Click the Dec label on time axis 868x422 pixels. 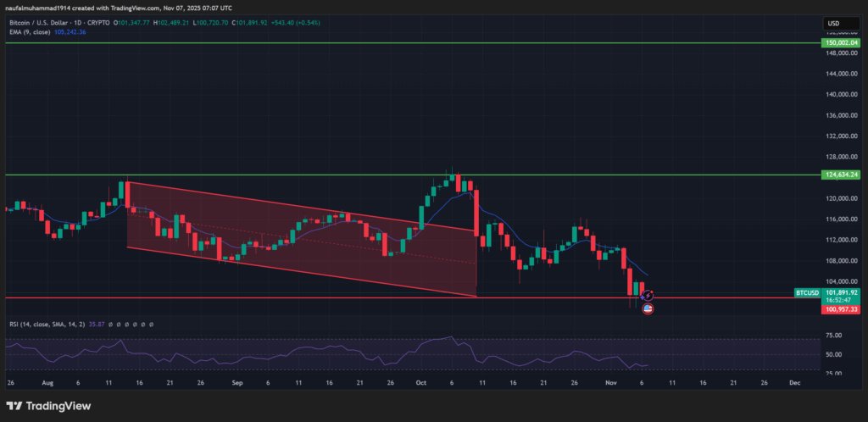click(794, 382)
